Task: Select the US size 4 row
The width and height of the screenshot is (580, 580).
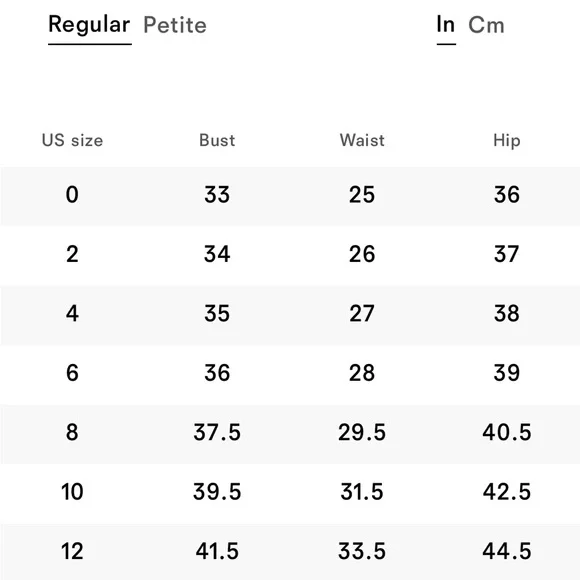Action: [290, 315]
